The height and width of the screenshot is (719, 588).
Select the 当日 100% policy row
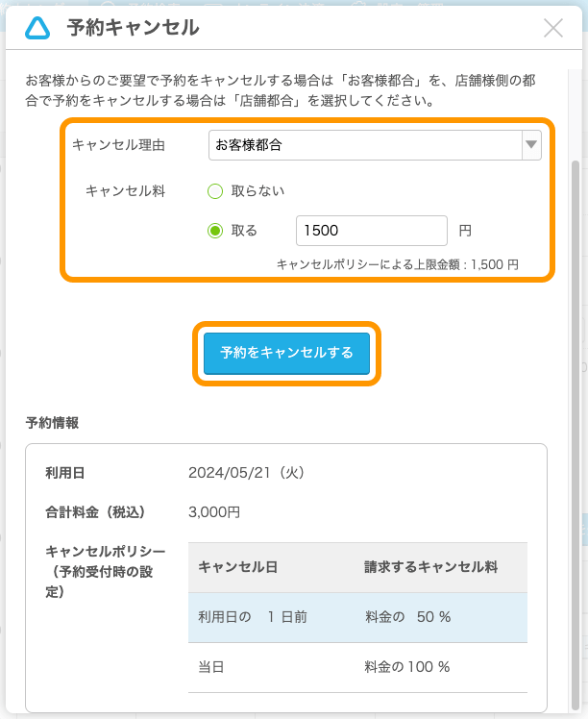coord(357,667)
